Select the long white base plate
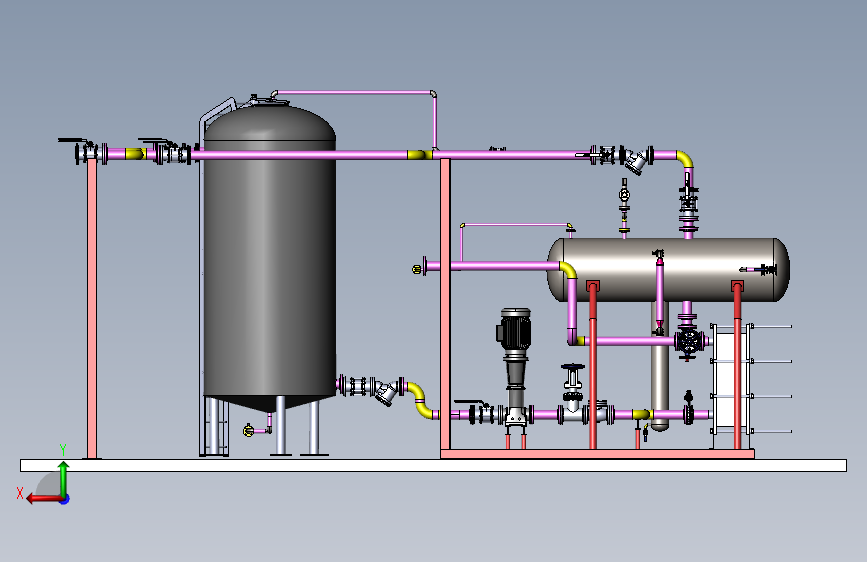Screen dimensions: 867x562 coord(434,465)
